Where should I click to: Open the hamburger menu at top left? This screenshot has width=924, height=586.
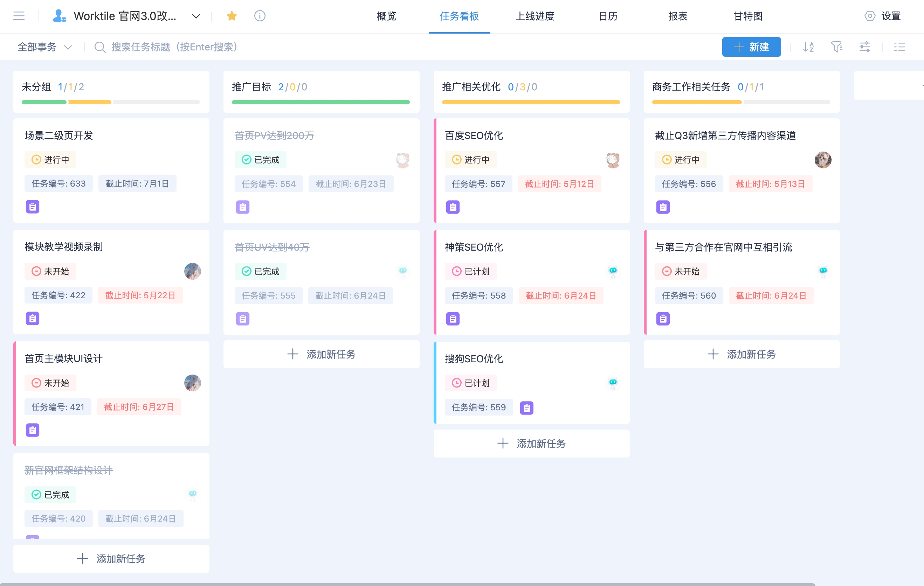point(19,16)
